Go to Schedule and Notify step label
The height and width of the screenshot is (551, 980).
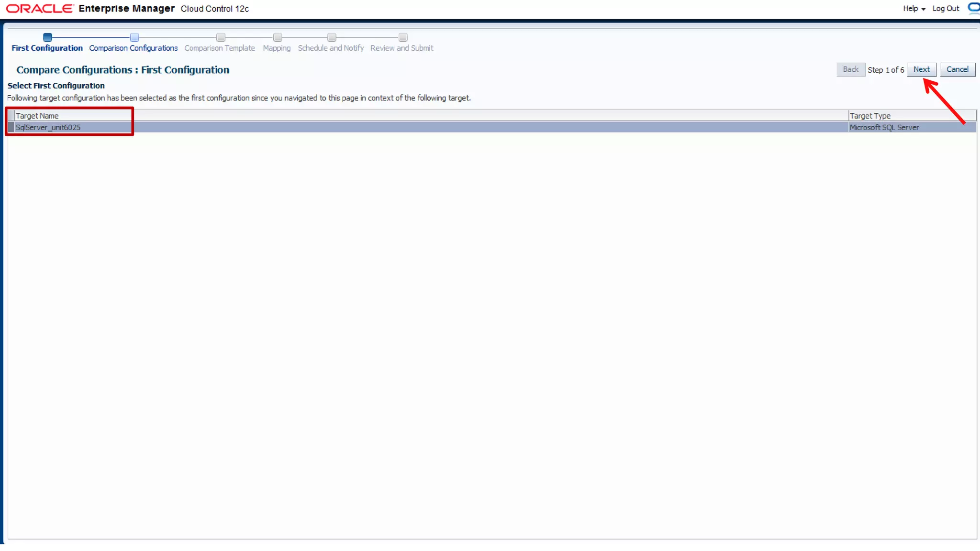(331, 48)
